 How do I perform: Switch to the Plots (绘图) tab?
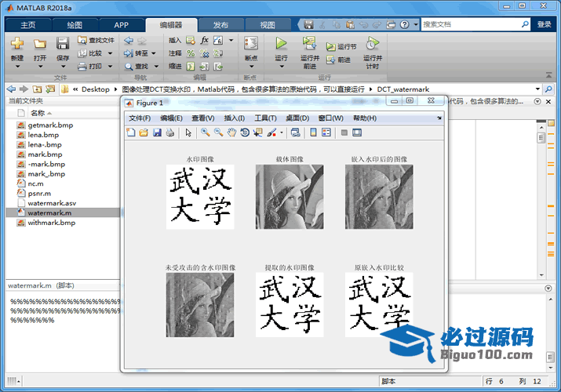point(75,24)
